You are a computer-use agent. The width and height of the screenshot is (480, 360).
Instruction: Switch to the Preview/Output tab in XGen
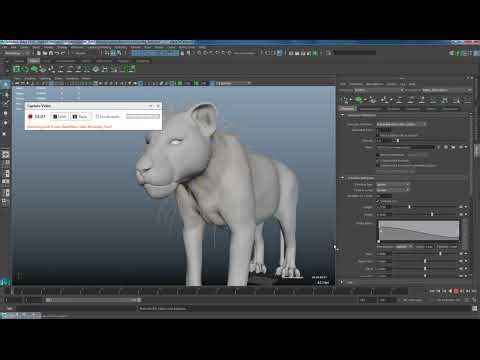point(371,109)
